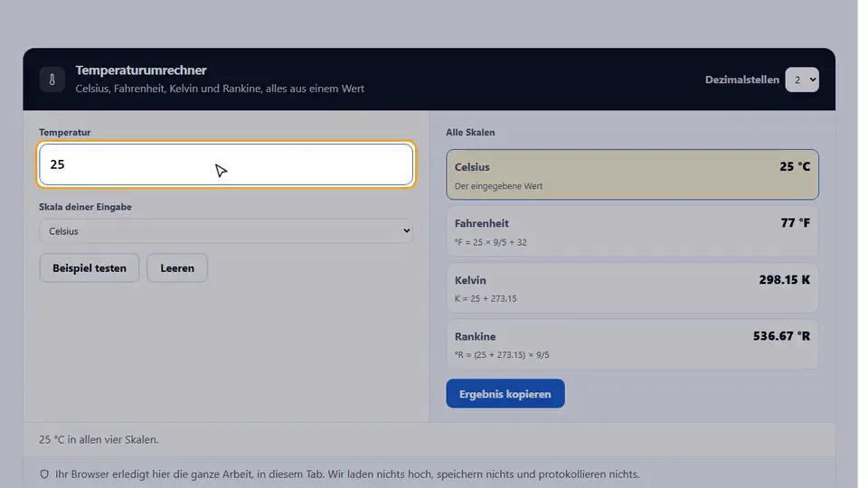Click the value 536.67 °R

(x=781, y=336)
